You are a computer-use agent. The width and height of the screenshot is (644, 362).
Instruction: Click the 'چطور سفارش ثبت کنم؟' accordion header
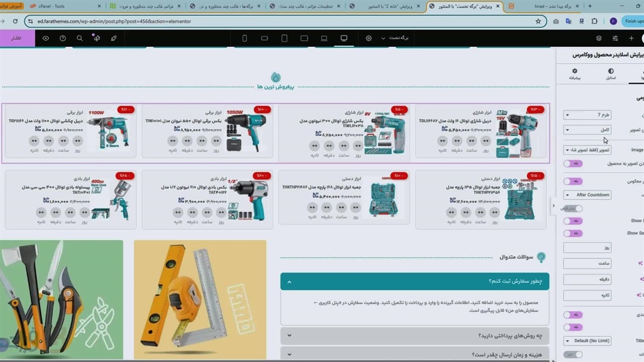[415, 282]
